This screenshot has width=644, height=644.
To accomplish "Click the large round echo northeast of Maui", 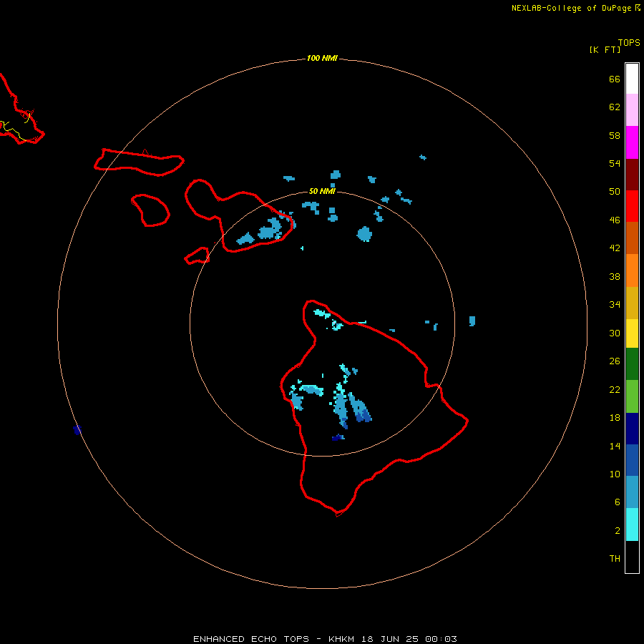I will tap(364, 234).
